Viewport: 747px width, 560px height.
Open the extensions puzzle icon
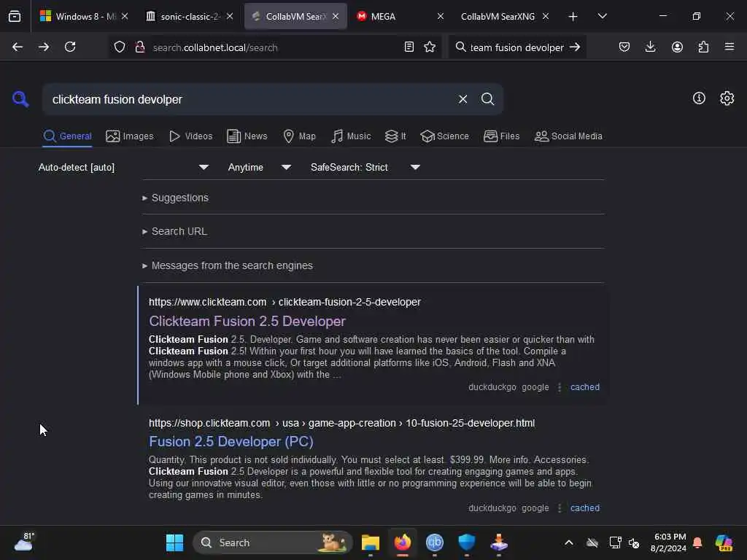pos(703,47)
